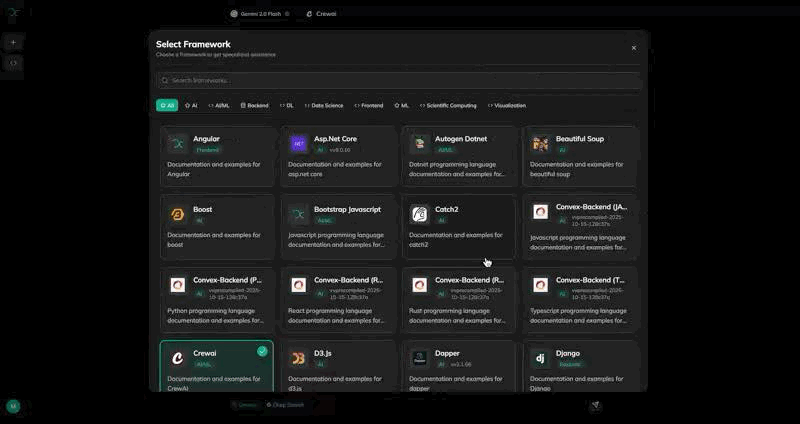Image resolution: width=800 pixels, height=424 pixels.
Task: Click the user avatar in bottom-left corner
Action: (13, 406)
